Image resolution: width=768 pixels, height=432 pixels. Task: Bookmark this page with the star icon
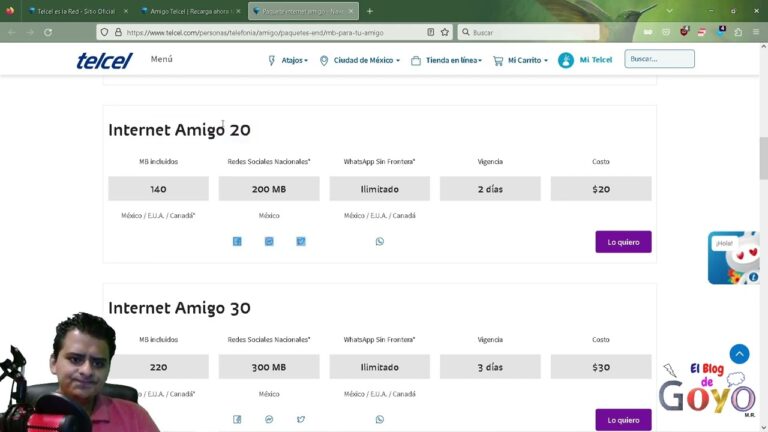[445, 32]
